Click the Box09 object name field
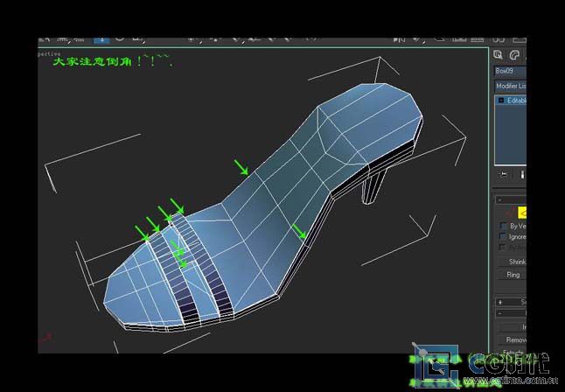 pos(510,71)
